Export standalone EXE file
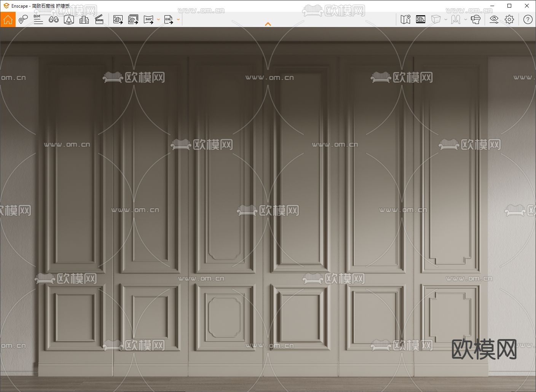 169,19
